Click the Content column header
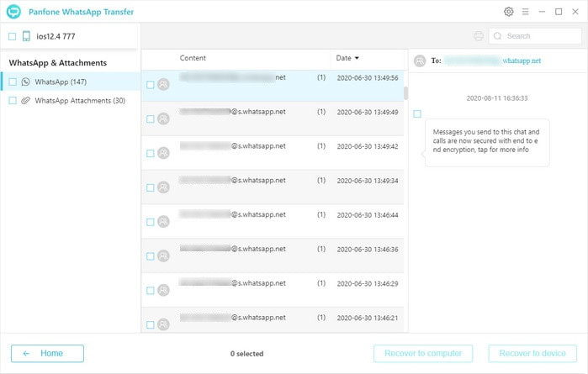Image resolution: width=588 pixels, height=374 pixels. [193, 58]
